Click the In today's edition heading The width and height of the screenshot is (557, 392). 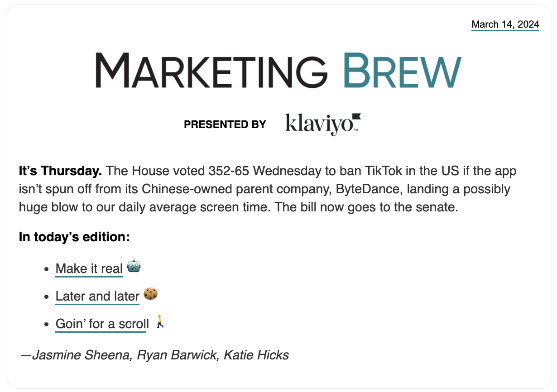[x=75, y=237]
